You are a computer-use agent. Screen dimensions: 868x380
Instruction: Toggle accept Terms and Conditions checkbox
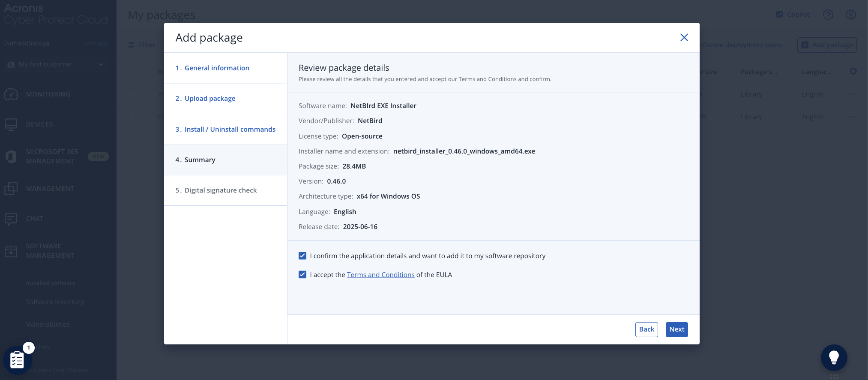[302, 274]
